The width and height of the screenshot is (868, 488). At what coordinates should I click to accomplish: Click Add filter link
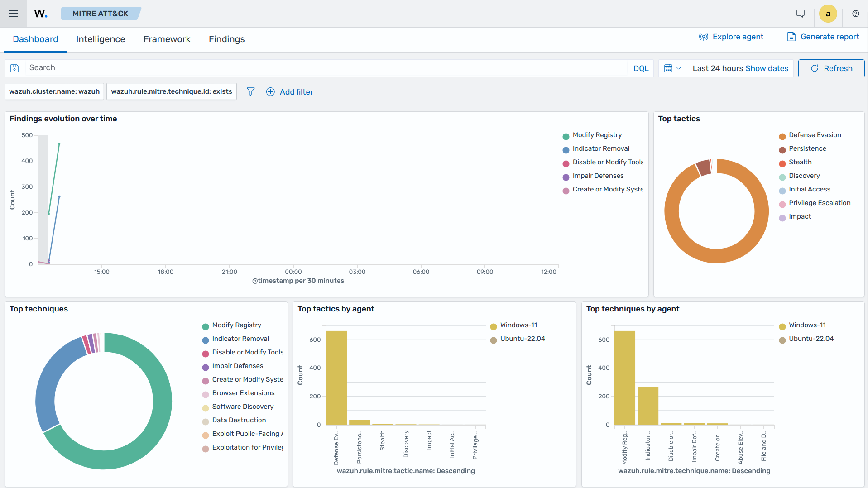[289, 92]
